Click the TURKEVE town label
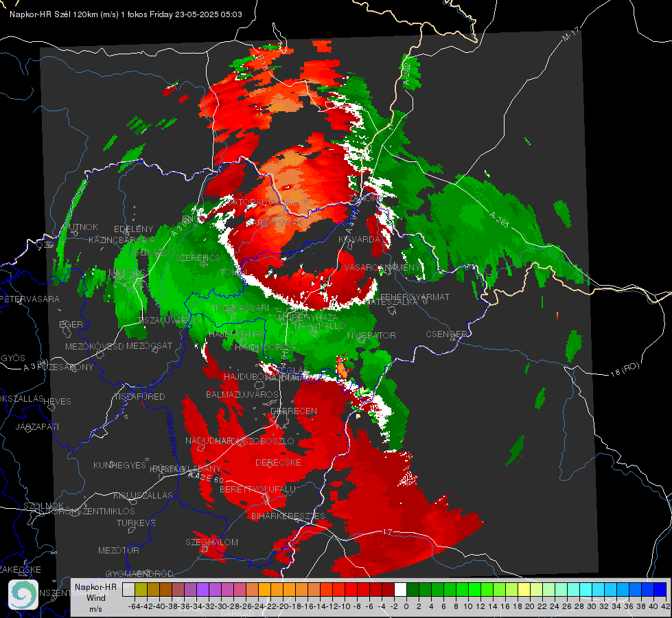Image resolution: width=672 pixels, height=618 pixels. (137, 523)
